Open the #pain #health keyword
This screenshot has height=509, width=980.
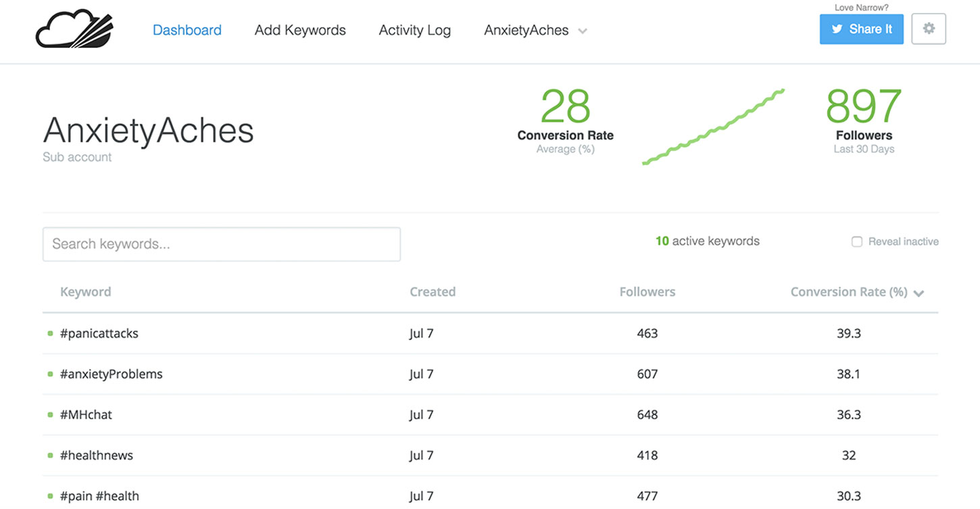99,496
